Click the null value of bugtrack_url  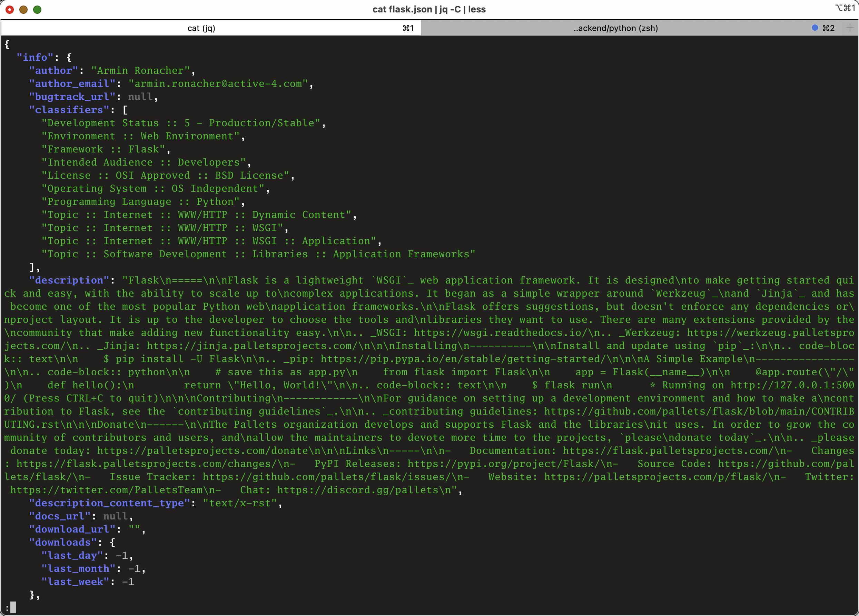click(x=140, y=97)
